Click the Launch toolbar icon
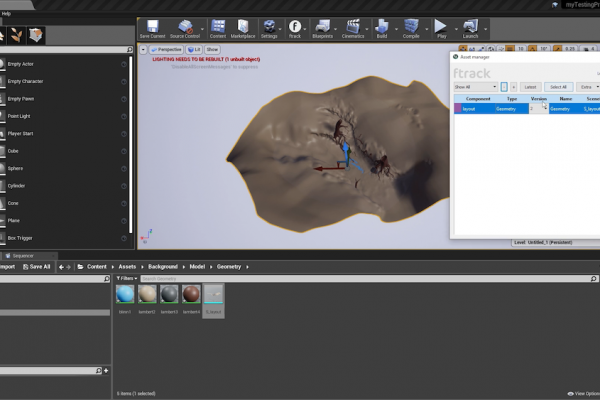Viewport: 600px width, 400px height. pyautogui.click(x=470, y=29)
